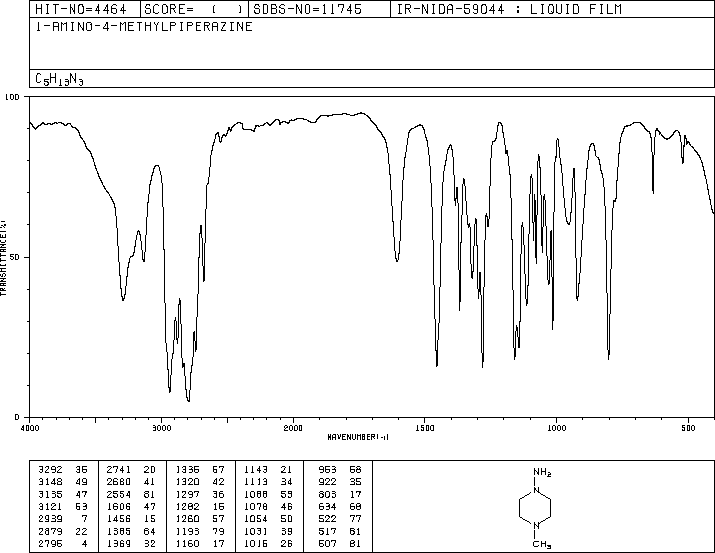Click peak table entry 1031
This screenshot has height=553, width=715.
coord(255,532)
